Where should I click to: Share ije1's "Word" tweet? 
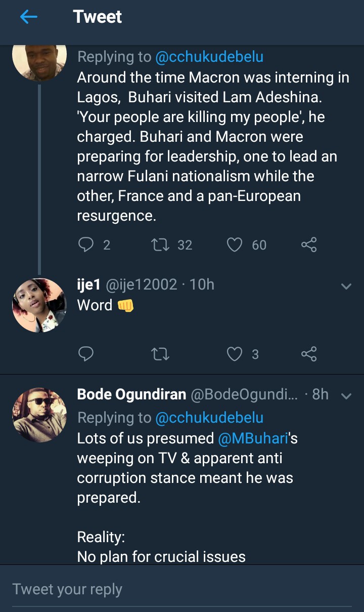tap(309, 354)
